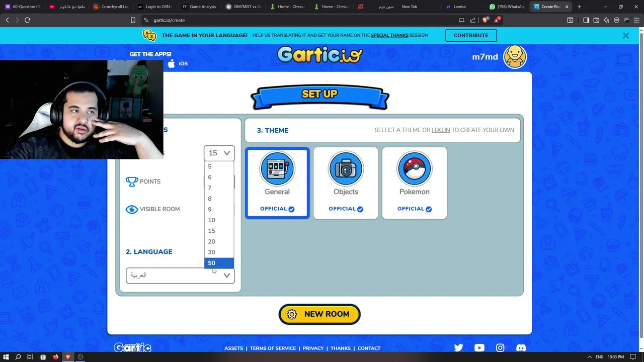Select the General theme
The width and height of the screenshot is (644, 362).
click(x=277, y=183)
